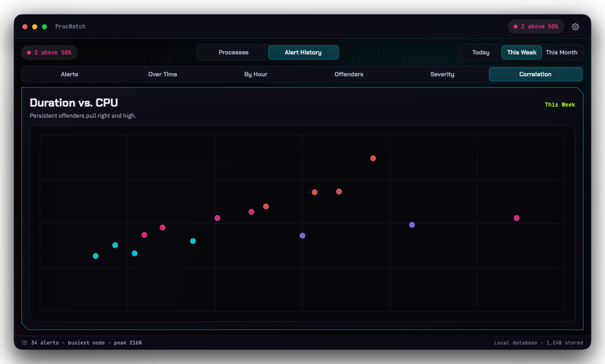Screen dimensions: 605x364
Task: Click the far-right pink data point
Action: click(x=517, y=218)
